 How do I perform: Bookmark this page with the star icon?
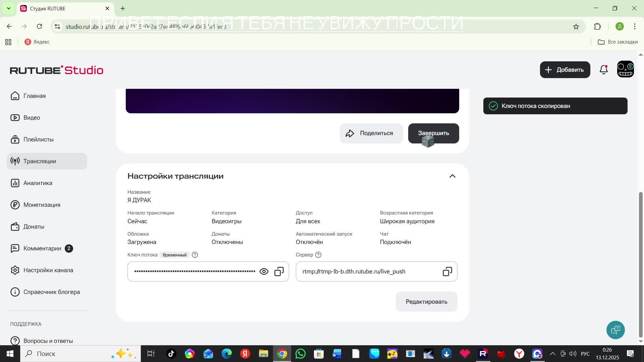tap(576, 26)
